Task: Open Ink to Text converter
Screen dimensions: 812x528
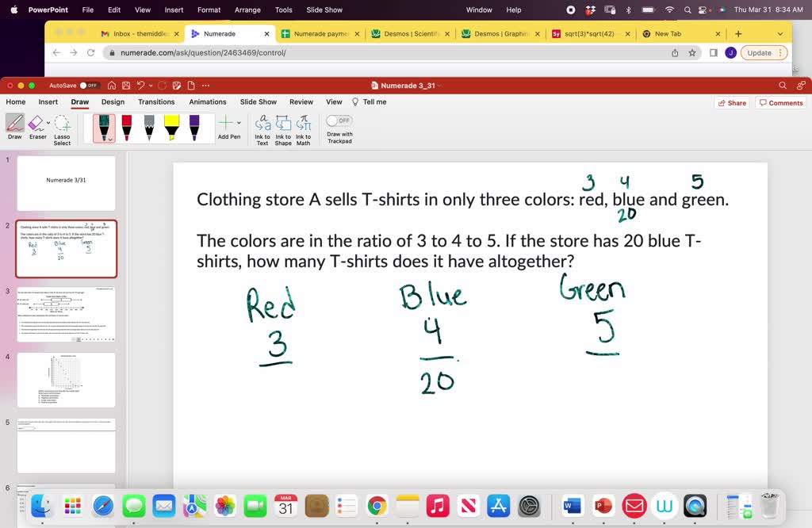Action: pyautogui.click(x=262, y=127)
